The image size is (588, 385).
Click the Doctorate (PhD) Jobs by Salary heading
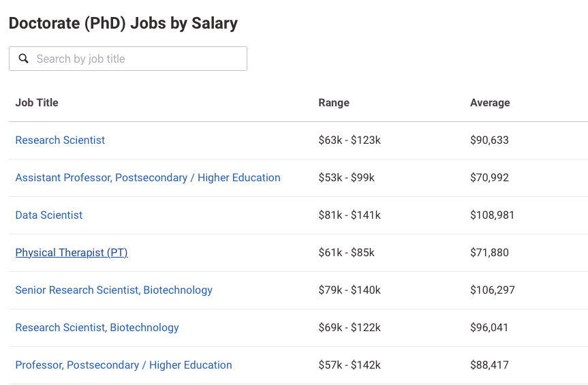[x=123, y=23]
